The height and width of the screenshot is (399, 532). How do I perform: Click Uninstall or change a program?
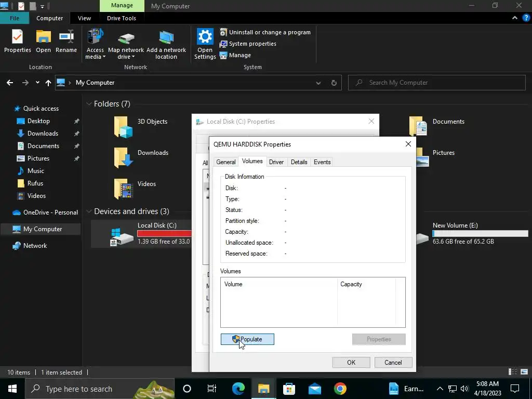click(265, 32)
